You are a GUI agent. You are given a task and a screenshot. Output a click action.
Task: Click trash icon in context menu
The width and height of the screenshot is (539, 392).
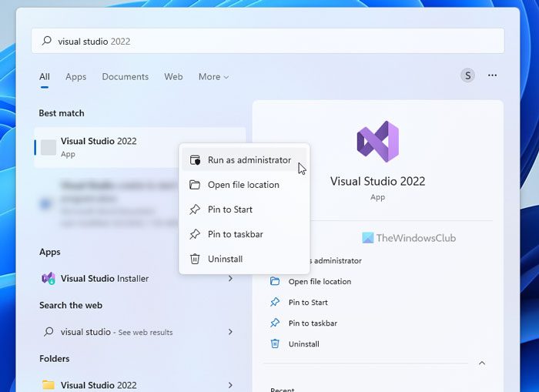click(195, 259)
